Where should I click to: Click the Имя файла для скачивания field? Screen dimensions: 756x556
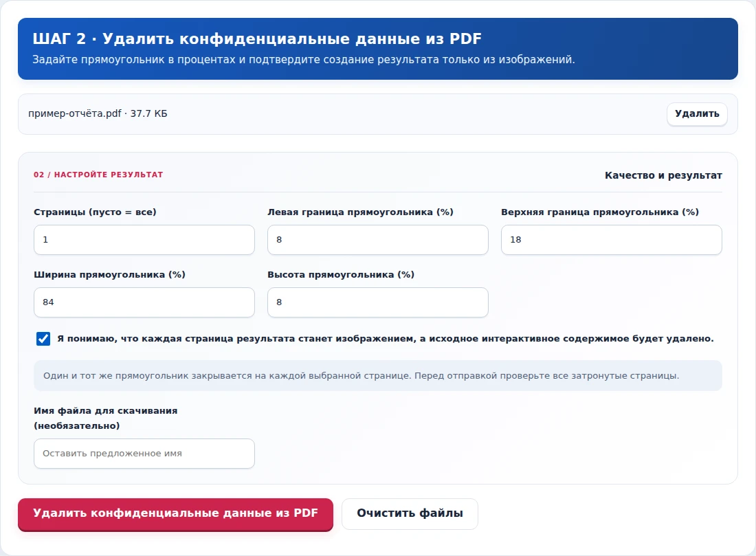[144, 454]
